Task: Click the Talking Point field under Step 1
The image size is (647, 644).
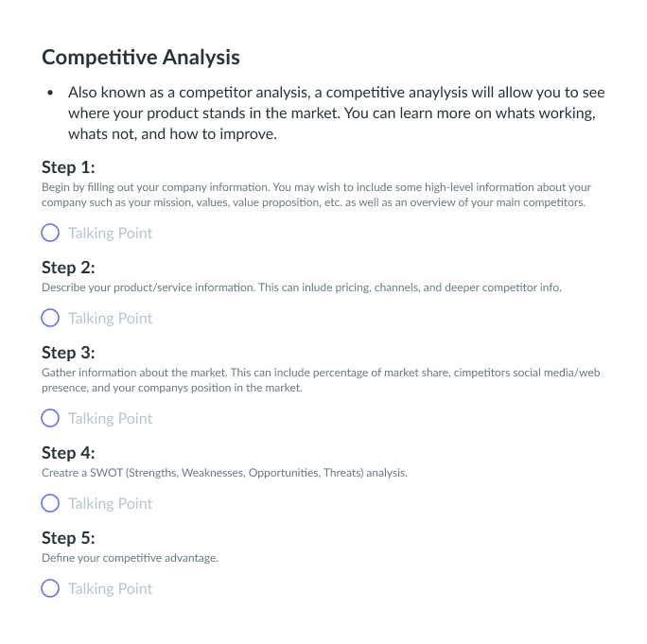Action: tap(110, 233)
